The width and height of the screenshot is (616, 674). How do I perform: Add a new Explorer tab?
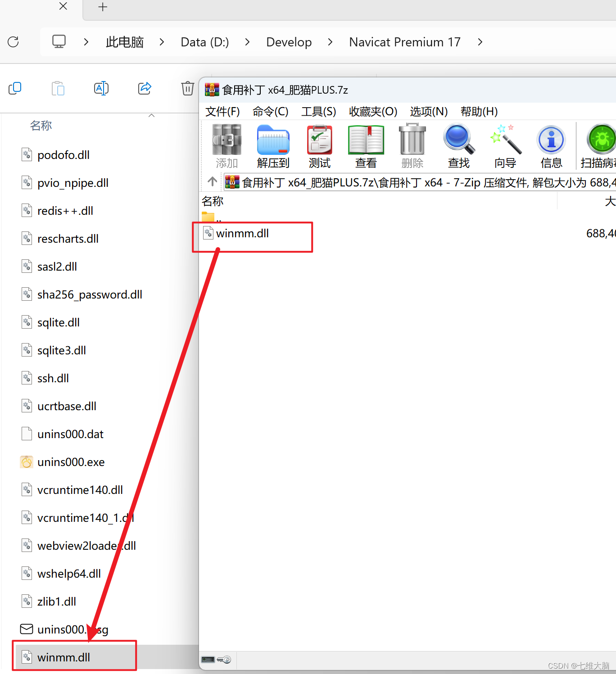point(103,7)
